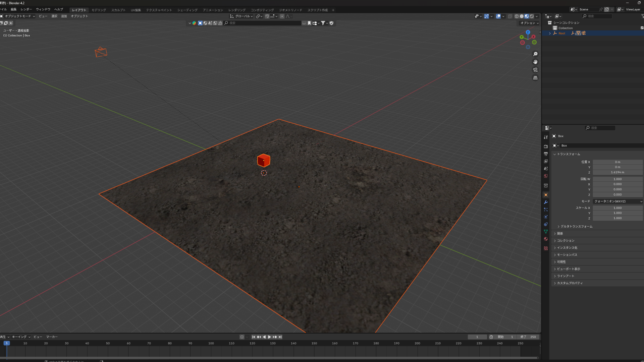
Task: Open the pivot point dropdown
Action: [259, 16]
